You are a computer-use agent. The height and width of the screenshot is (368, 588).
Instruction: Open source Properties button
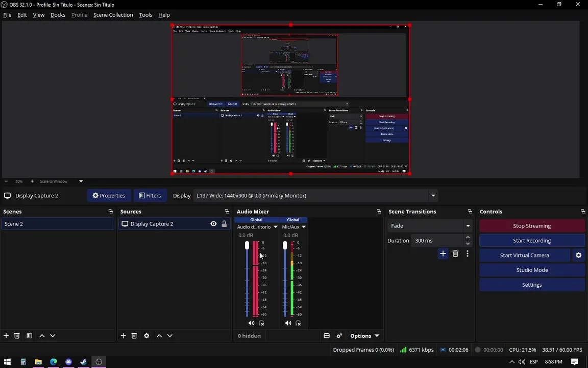[x=109, y=196]
